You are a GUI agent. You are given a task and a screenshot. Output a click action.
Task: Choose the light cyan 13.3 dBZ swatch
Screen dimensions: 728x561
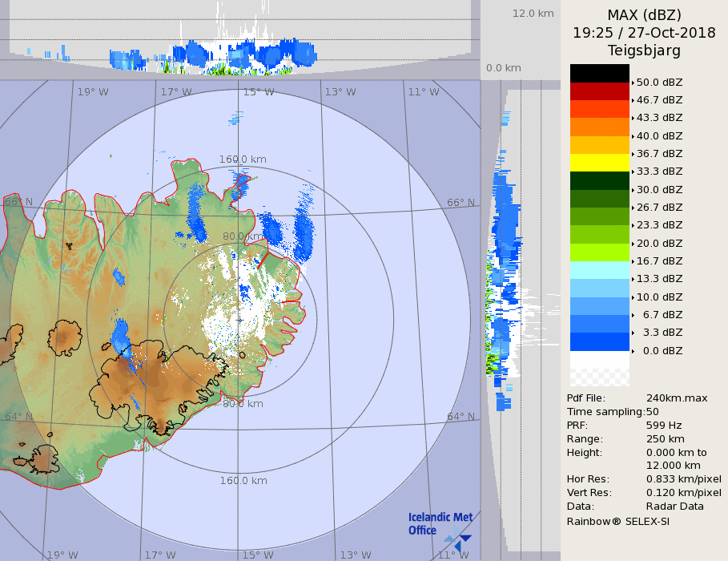pos(599,270)
